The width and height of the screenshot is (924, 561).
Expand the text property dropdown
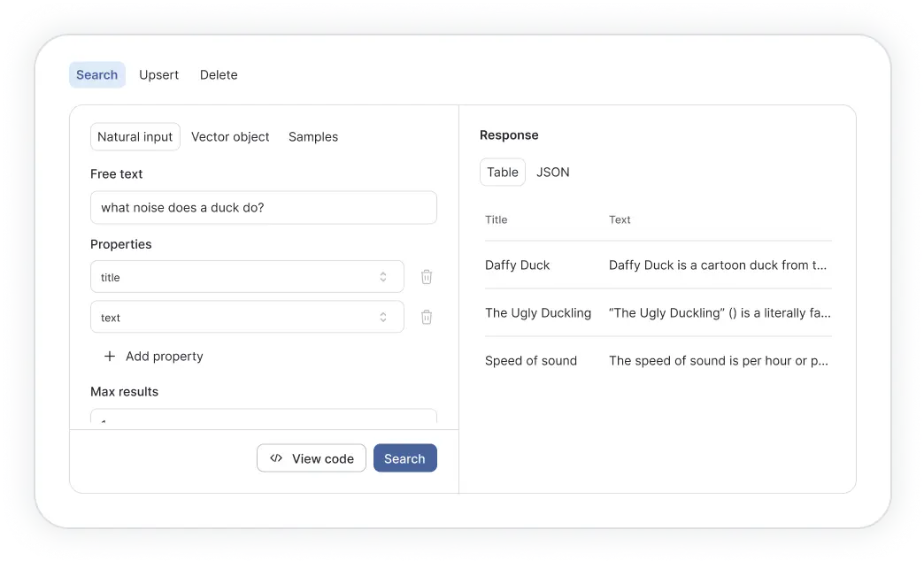(247, 317)
